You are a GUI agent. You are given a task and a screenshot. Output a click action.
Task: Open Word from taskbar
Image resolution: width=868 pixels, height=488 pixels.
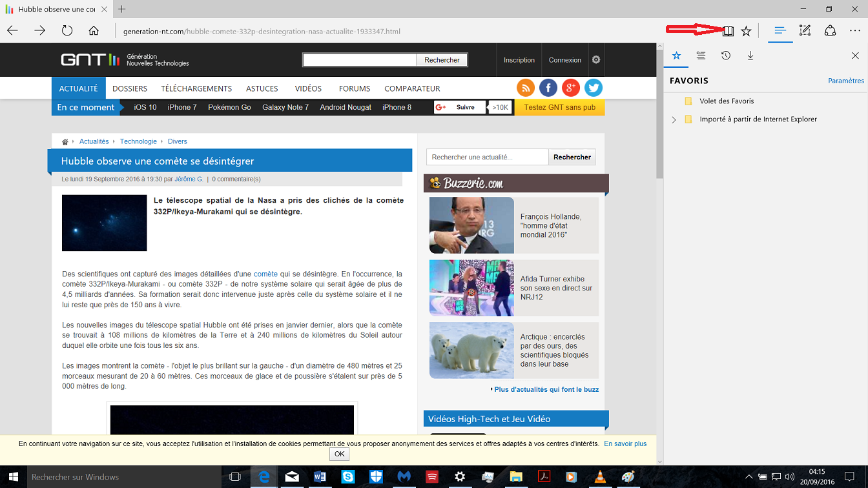click(320, 477)
